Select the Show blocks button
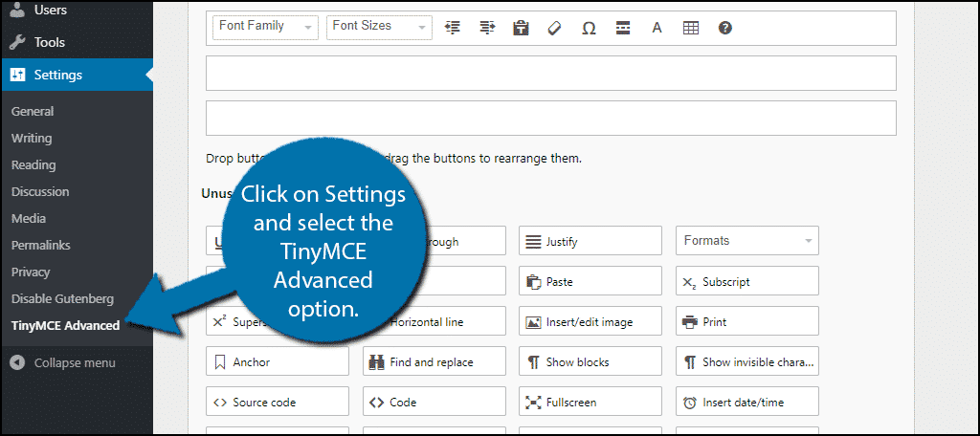 pyautogui.click(x=590, y=361)
